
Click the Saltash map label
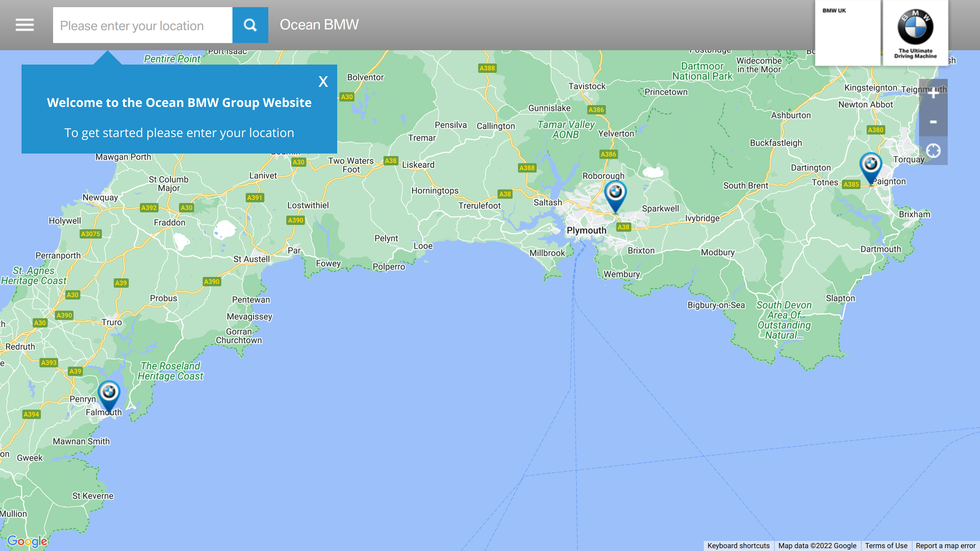pos(547,202)
